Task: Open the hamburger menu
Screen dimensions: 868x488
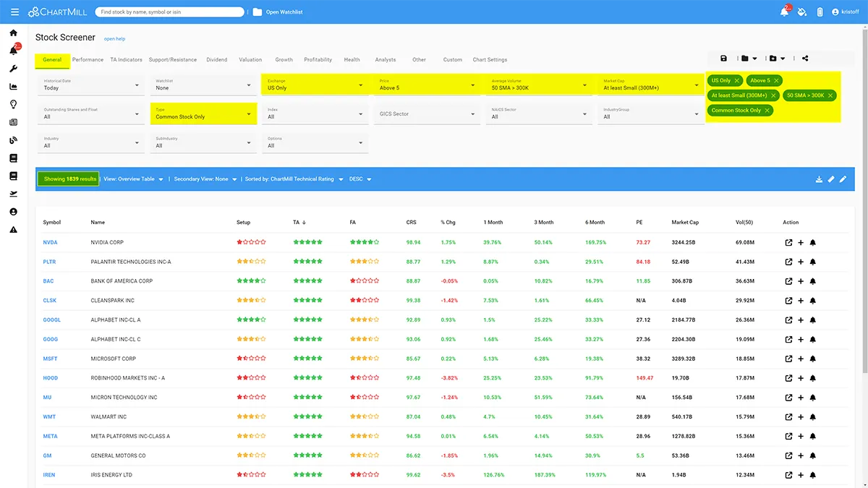Action: pyautogui.click(x=14, y=12)
